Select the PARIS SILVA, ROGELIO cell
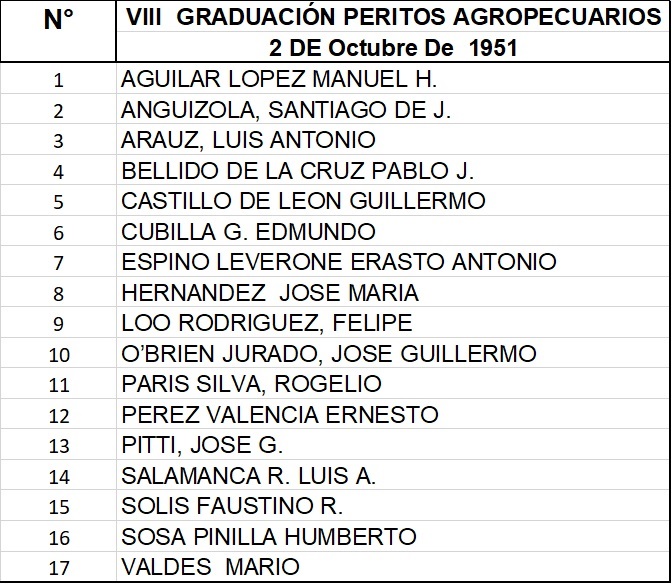Image resolution: width=672 pixels, height=584 pixels. [x=393, y=383]
